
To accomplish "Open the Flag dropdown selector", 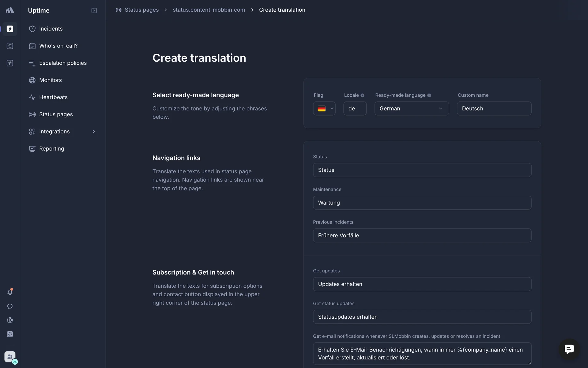I will (324, 109).
